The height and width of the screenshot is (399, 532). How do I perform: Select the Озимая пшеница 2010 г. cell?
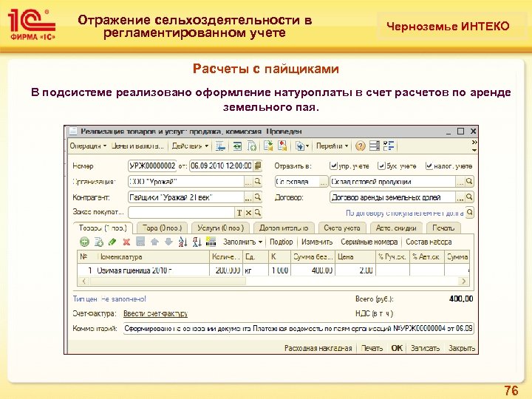(x=153, y=270)
